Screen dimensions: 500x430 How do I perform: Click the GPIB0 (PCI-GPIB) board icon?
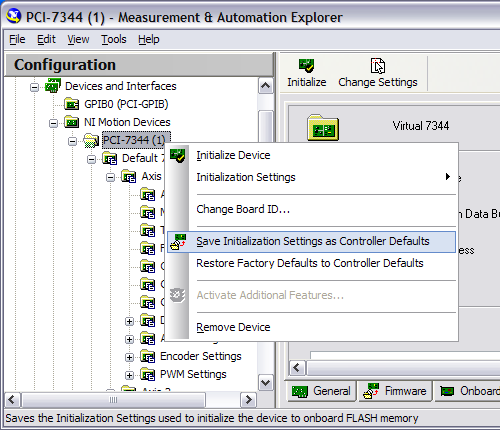(72, 104)
